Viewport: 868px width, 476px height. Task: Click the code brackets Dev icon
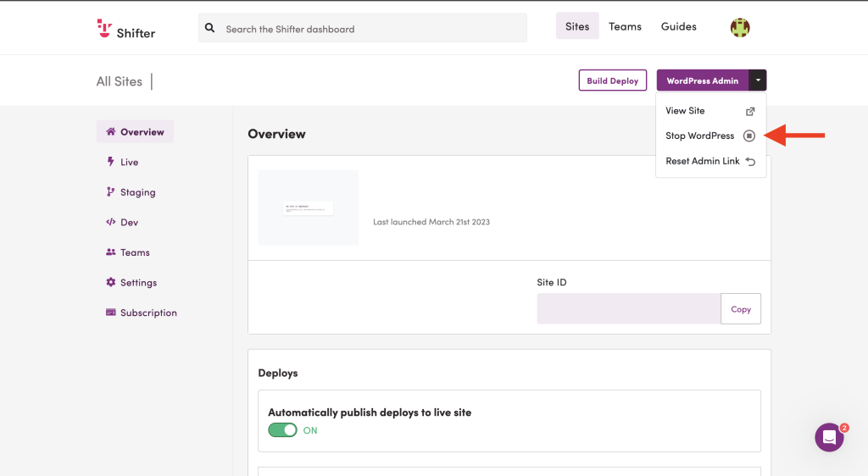[111, 222]
